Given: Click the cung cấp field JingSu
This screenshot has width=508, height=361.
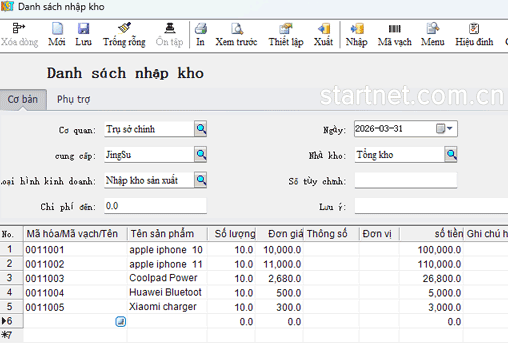Looking at the screenshot, I should click(x=149, y=155).
